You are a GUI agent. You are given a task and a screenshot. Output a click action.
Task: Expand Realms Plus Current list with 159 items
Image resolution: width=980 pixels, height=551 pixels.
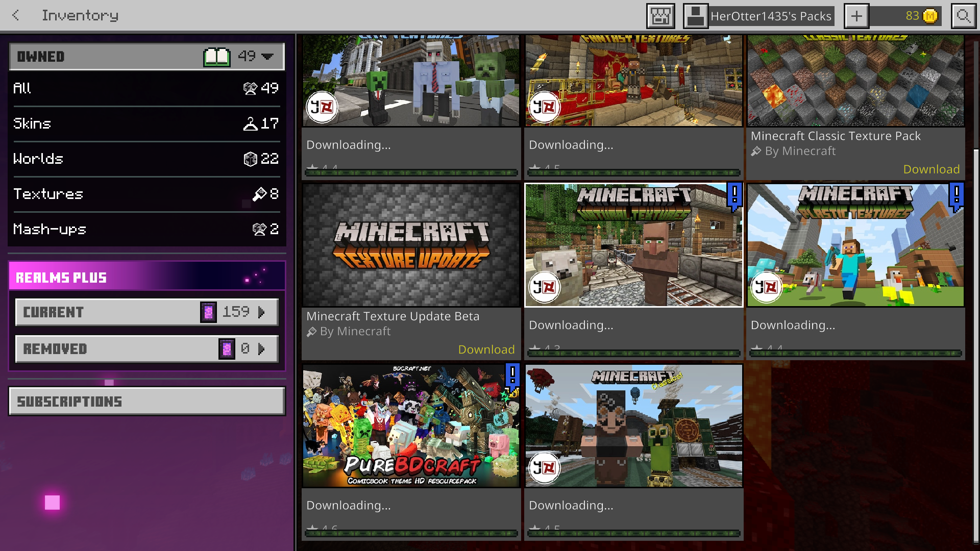pyautogui.click(x=146, y=312)
